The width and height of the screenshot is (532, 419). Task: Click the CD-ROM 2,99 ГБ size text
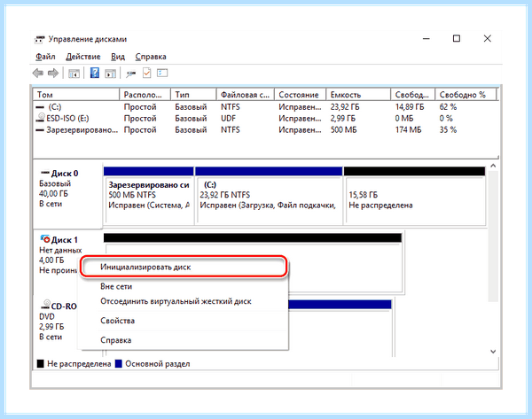point(51,327)
